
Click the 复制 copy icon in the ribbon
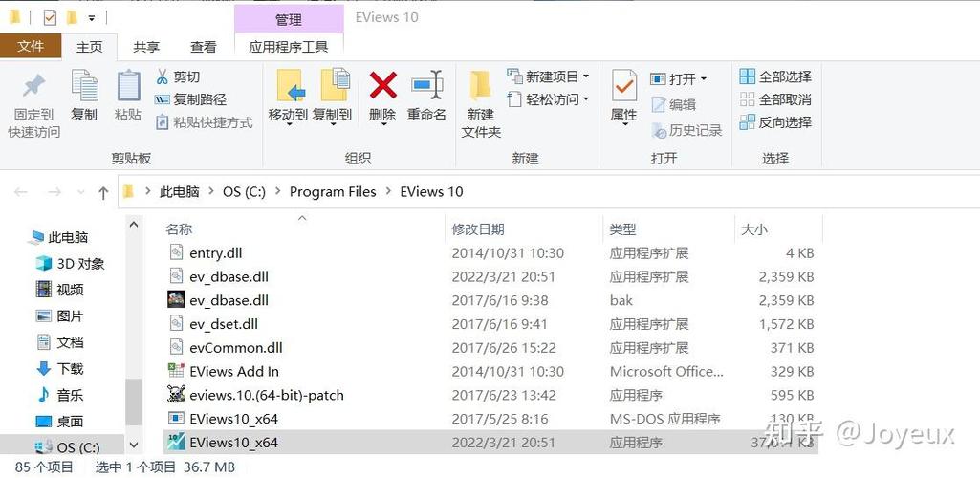tap(84, 86)
